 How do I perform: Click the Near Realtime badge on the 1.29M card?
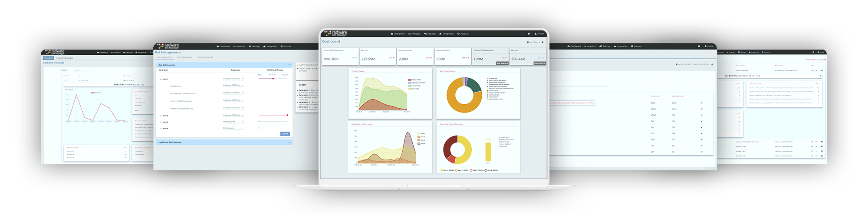point(502,63)
